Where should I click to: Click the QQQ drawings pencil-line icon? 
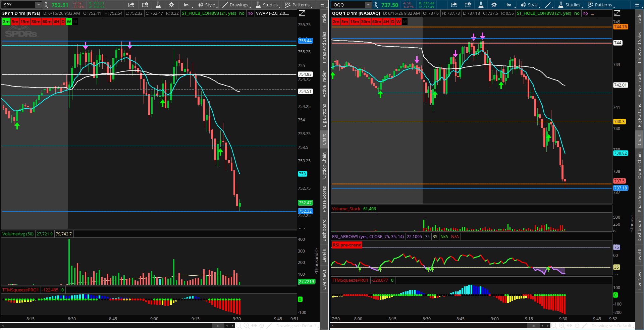point(548,5)
